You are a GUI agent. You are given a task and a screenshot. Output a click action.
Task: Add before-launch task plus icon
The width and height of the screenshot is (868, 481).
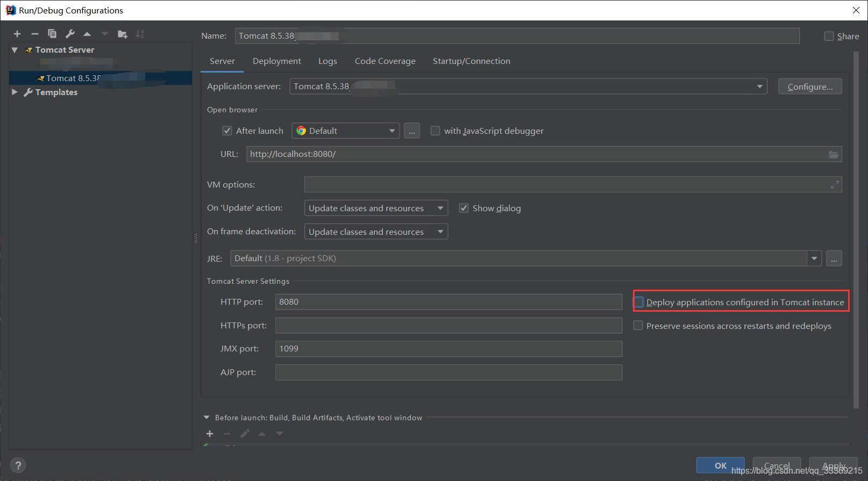(210, 434)
